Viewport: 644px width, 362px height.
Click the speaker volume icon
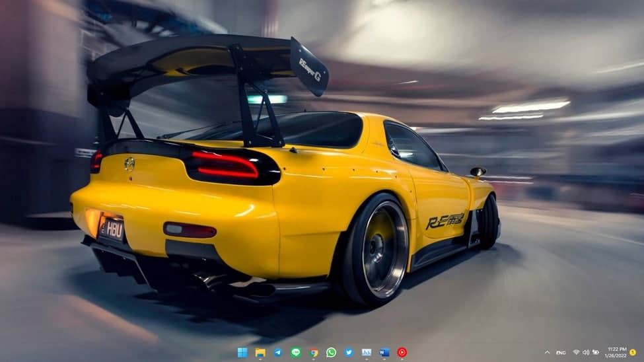(x=586, y=352)
